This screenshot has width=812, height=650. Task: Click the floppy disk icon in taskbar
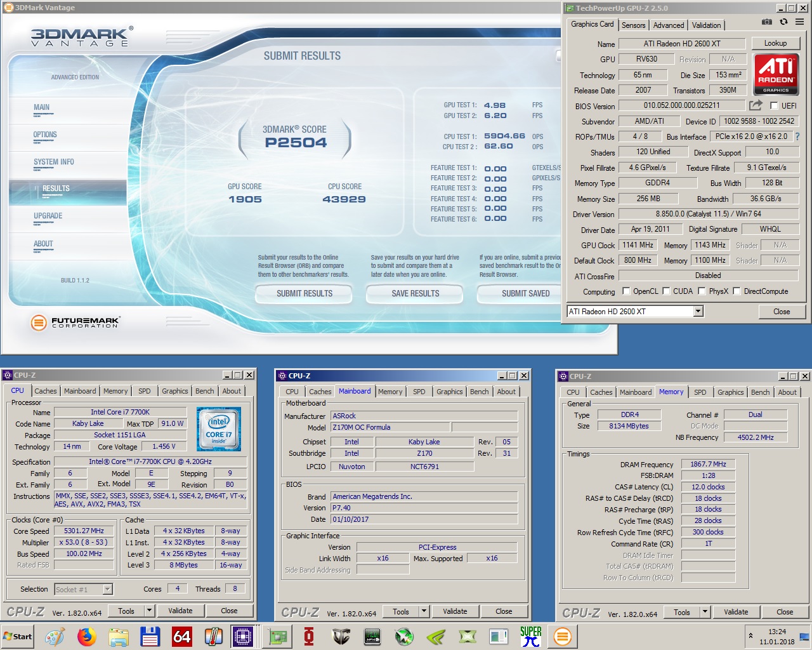[x=150, y=637]
